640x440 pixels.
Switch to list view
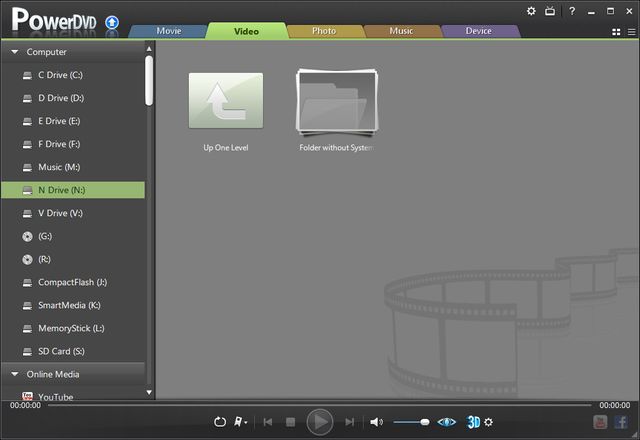pos(631,32)
